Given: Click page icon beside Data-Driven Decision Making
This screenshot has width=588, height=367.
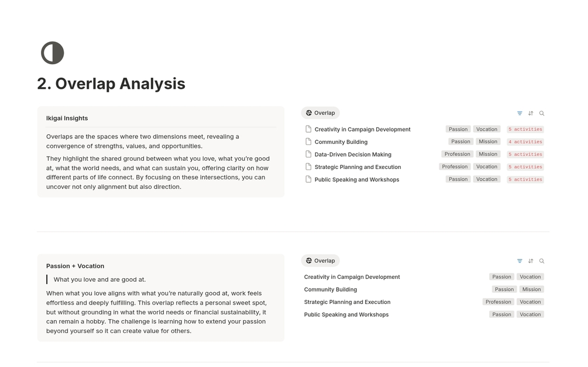Looking at the screenshot, I should click(308, 154).
